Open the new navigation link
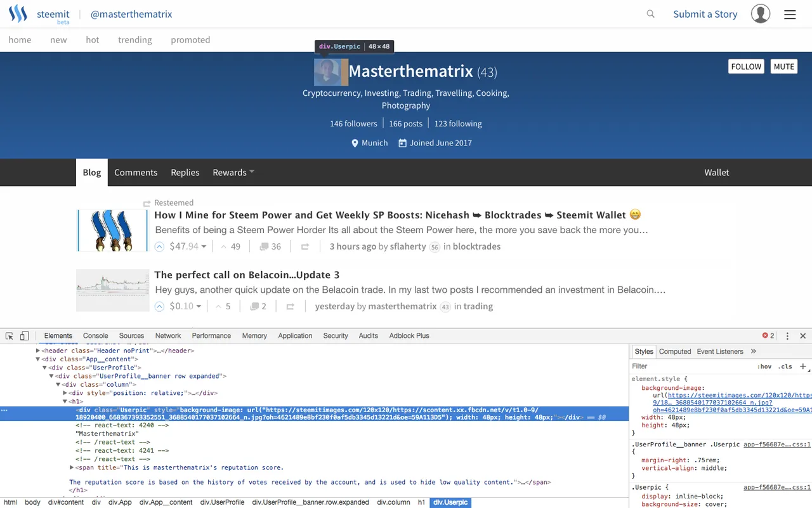 (x=58, y=39)
